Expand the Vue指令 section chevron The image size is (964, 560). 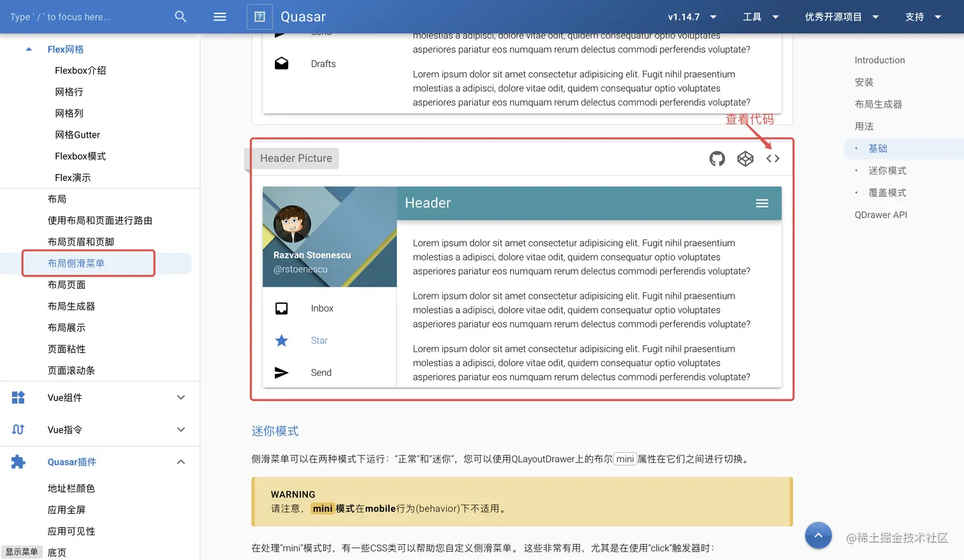[181, 429]
